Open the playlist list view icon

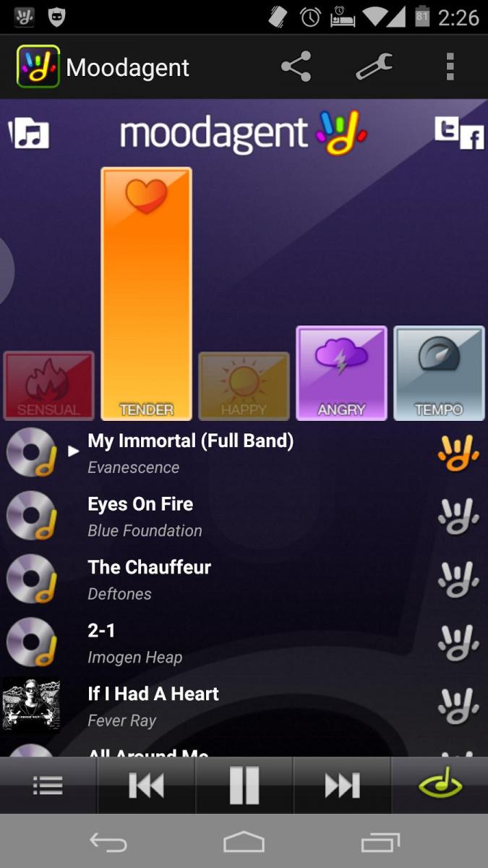[48, 786]
